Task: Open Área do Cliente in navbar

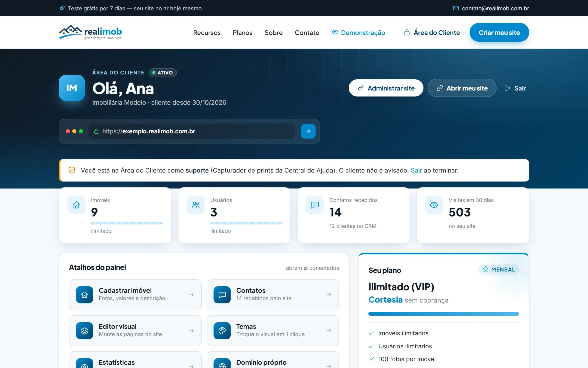Action: [432, 32]
